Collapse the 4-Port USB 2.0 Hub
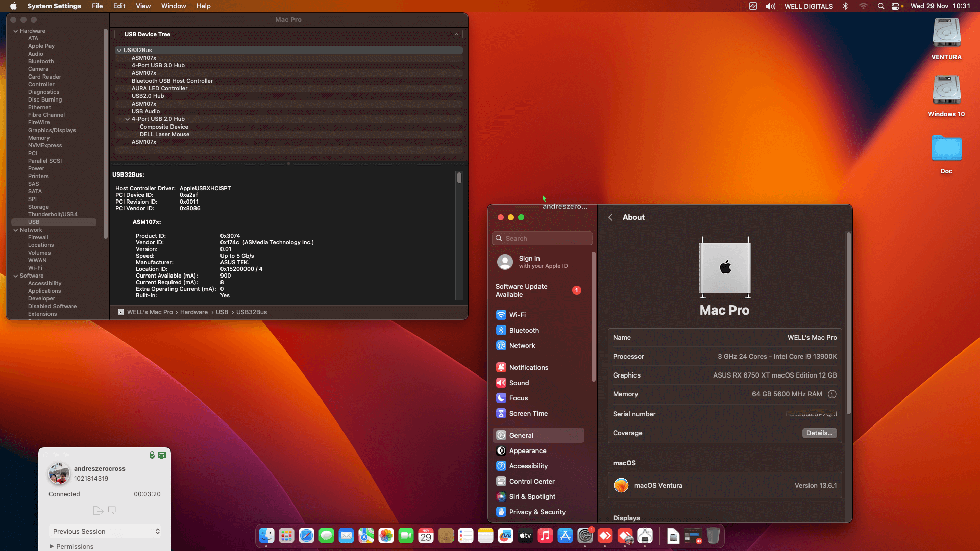Image resolution: width=980 pixels, height=551 pixels. click(128, 119)
